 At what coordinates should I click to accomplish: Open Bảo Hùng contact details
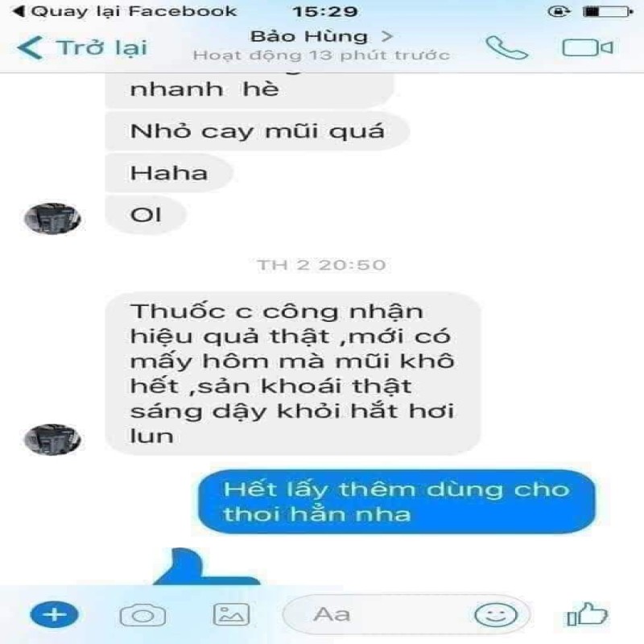[321, 36]
